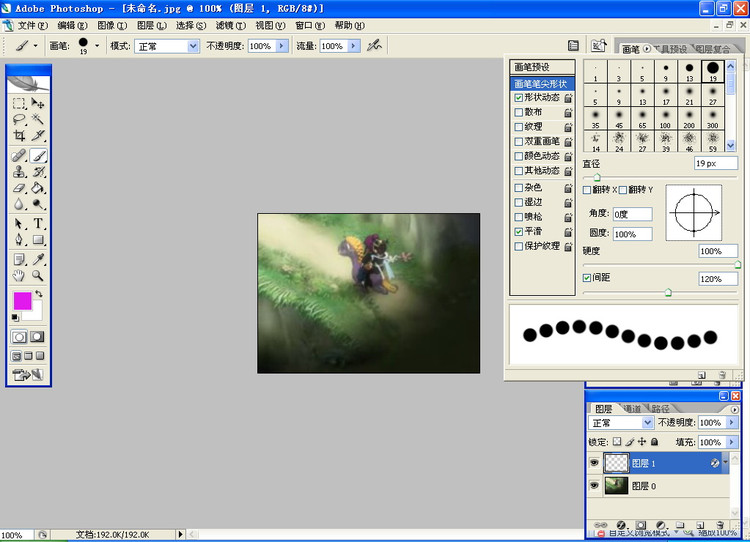This screenshot has width=750, height=542.
Task: Select the Zoom tool
Action: (38, 276)
